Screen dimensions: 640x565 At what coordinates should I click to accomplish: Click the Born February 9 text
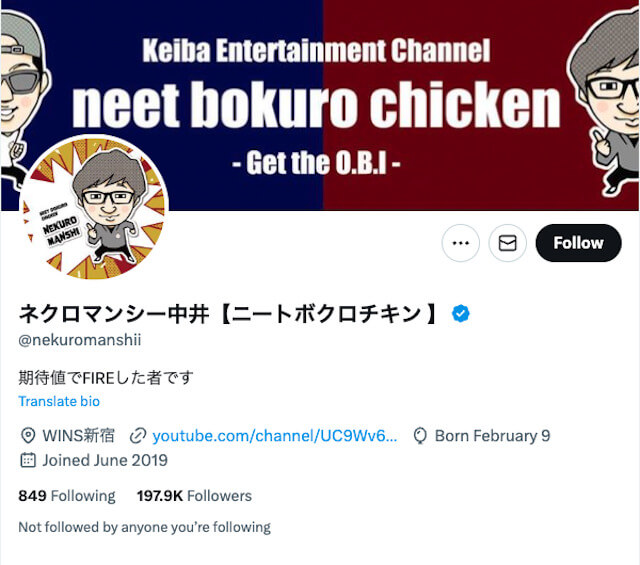click(x=492, y=436)
